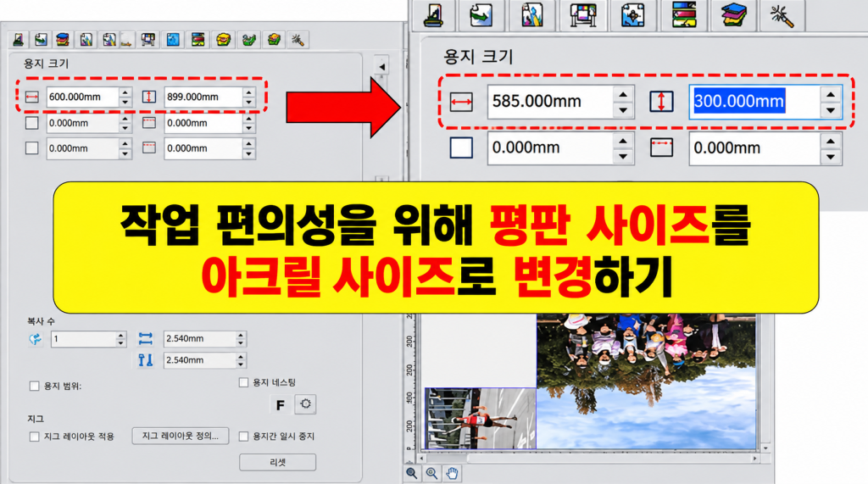Click the preview's horizontal scrollbar track

click(588, 459)
